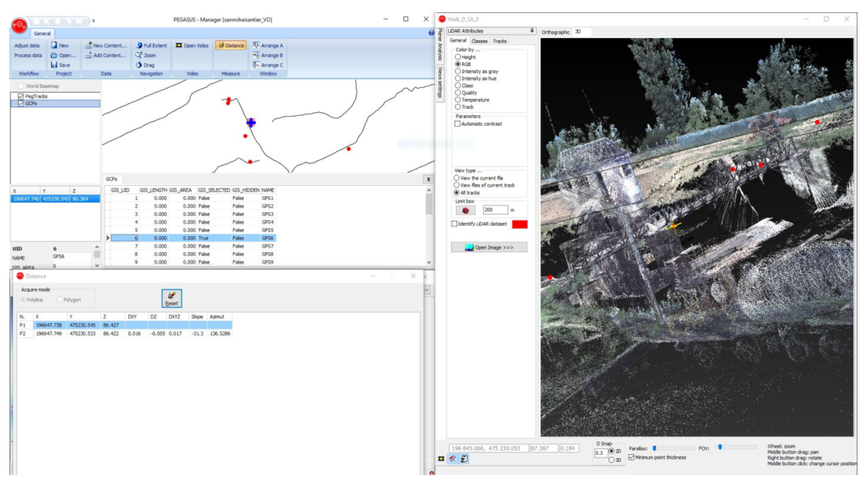Select the Height color-by radio button
The height and width of the screenshot is (494, 868).
click(x=458, y=57)
